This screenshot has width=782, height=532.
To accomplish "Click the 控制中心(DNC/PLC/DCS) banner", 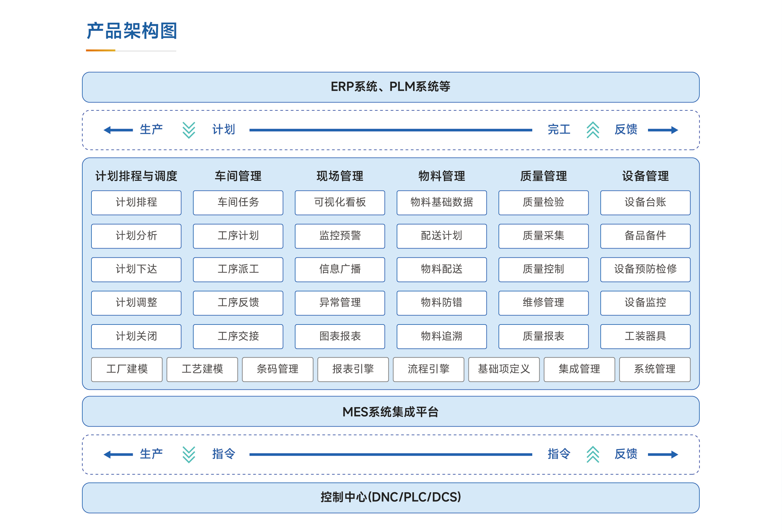I will 391,497.
